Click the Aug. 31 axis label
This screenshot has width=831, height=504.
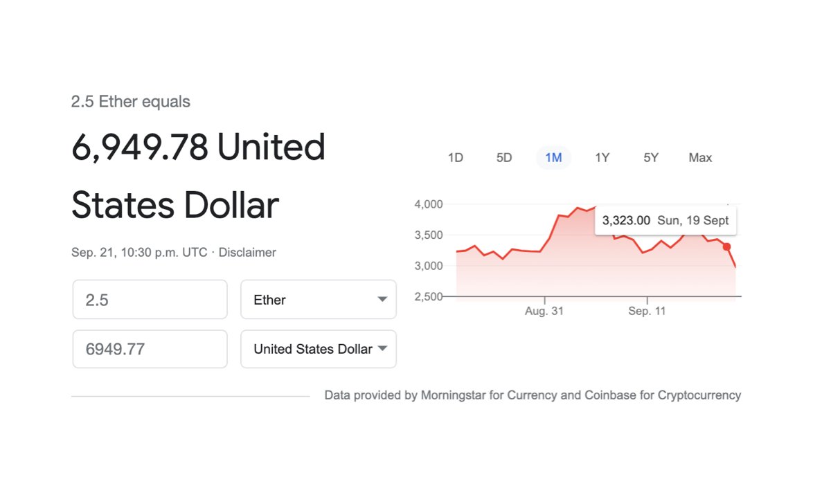tap(544, 312)
